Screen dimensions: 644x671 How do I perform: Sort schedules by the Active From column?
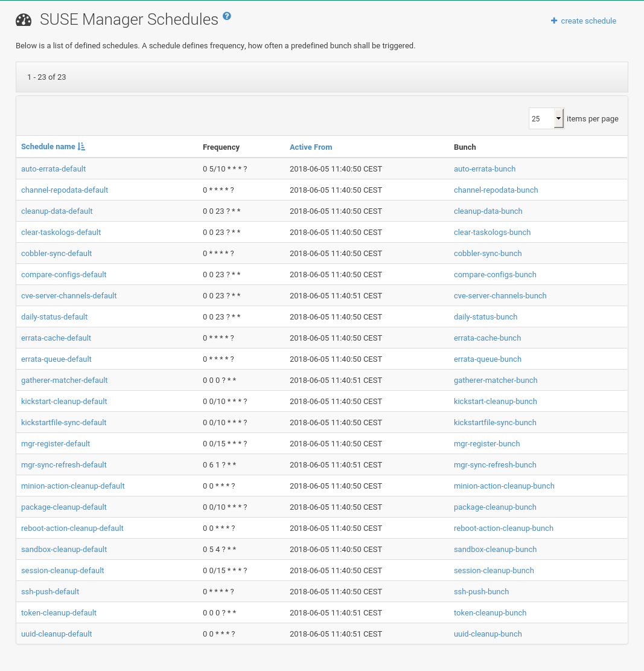(311, 147)
